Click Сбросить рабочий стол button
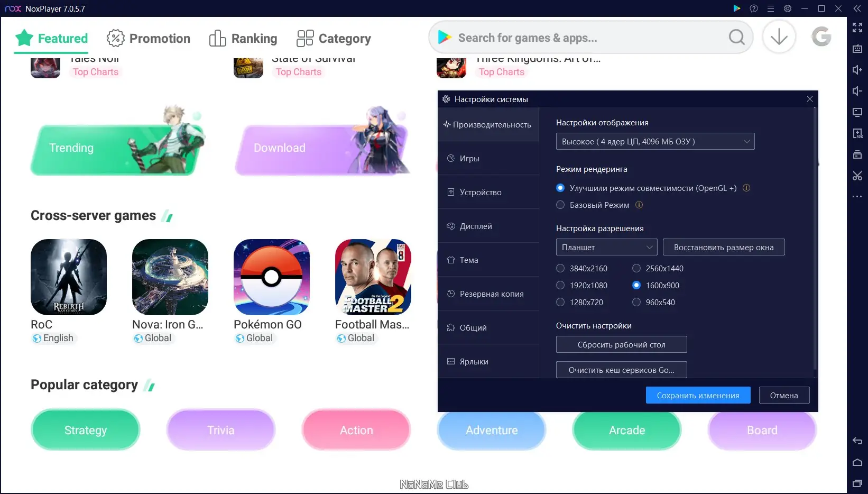868x494 pixels. (622, 344)
